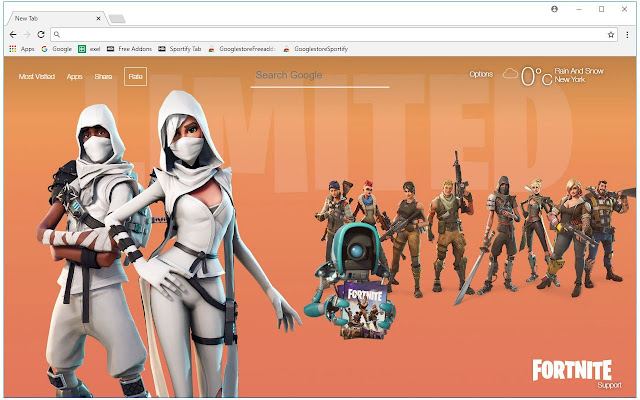640x400 pixels.
Task: Open the Chrome three-dot menu
Action: (627, 35)
